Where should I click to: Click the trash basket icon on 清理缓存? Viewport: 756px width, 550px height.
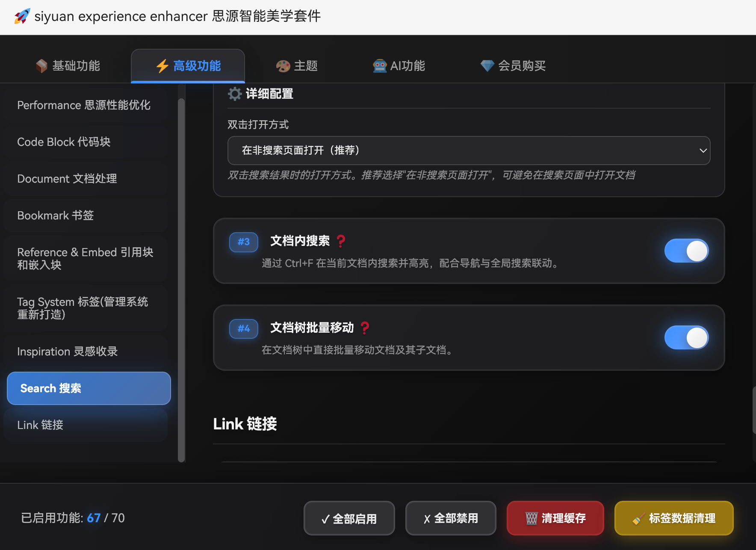[x=532, y=518]
